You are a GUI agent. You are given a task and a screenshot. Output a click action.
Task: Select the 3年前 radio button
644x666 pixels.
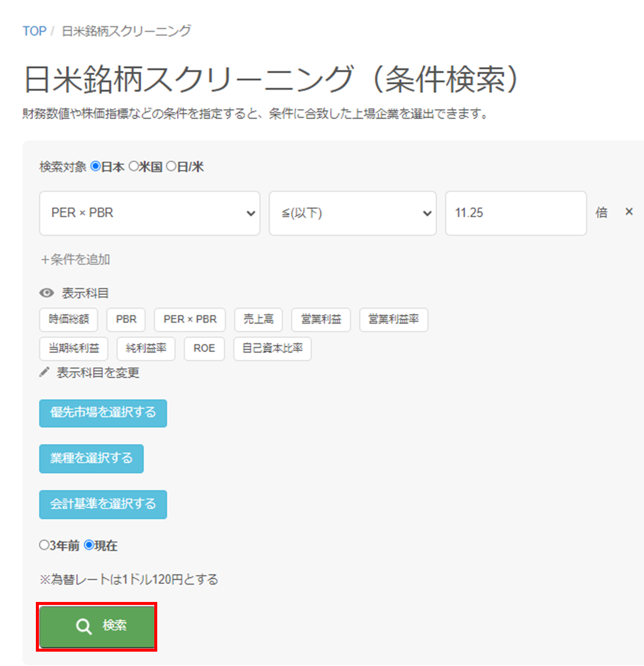coord(44,545)
